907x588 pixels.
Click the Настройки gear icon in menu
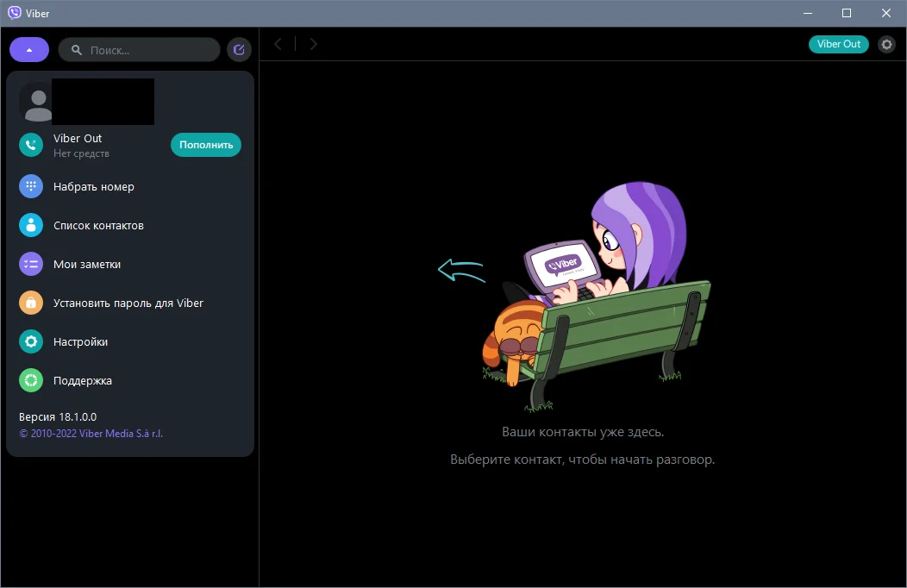(x=31, y=341)
